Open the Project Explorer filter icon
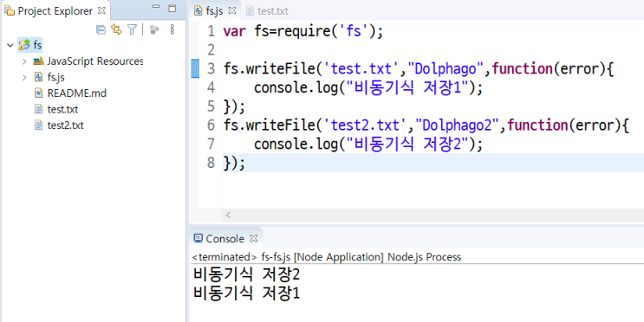 click(x=132, y=29)
